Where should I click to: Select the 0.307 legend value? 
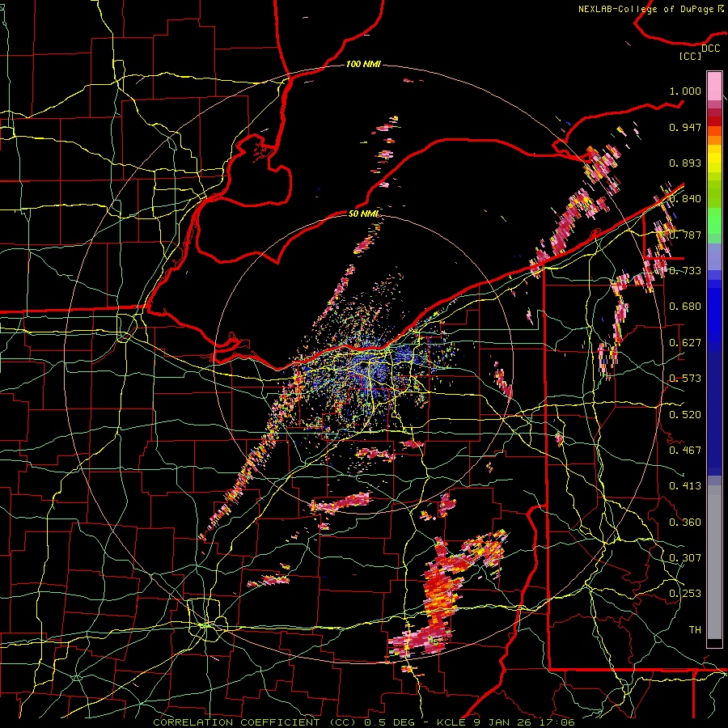(x=685, y=558)
